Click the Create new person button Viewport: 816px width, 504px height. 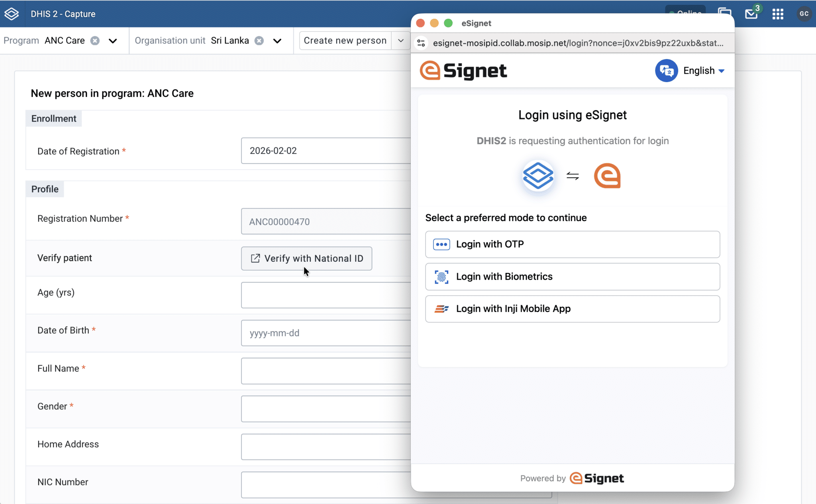tap(345, 41)
